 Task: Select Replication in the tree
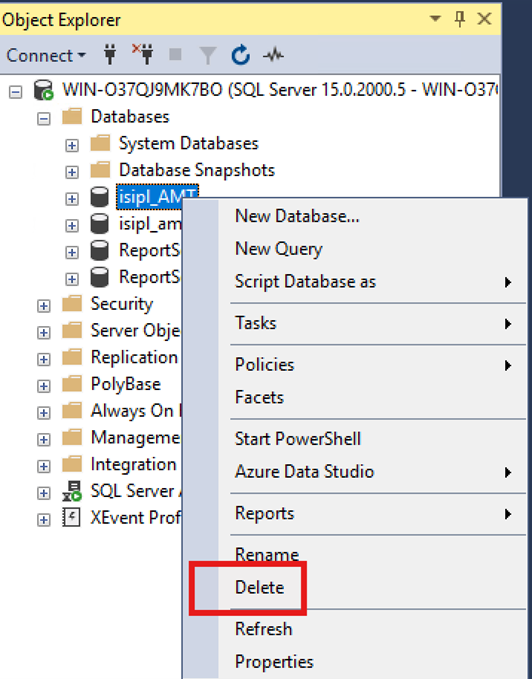pos(135,358)
